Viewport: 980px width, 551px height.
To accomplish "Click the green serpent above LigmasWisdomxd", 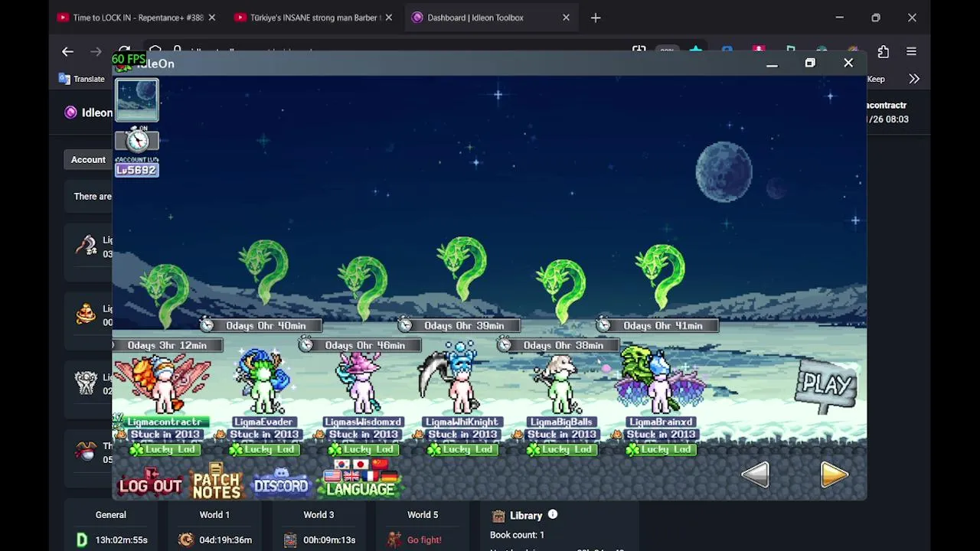I will 363,288.
